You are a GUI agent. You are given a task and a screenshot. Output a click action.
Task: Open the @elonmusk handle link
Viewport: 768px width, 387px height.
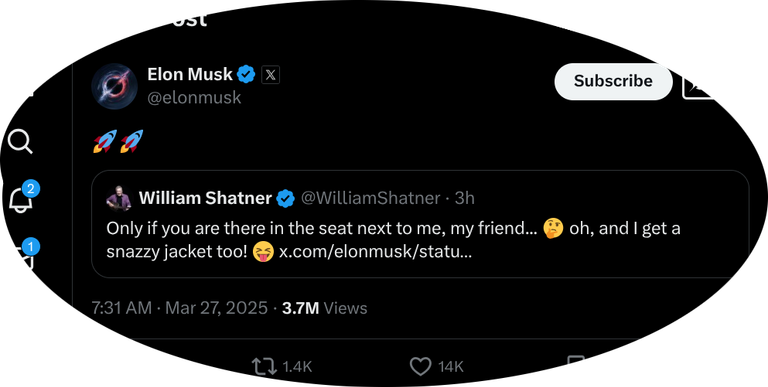(x=194, y=97)
